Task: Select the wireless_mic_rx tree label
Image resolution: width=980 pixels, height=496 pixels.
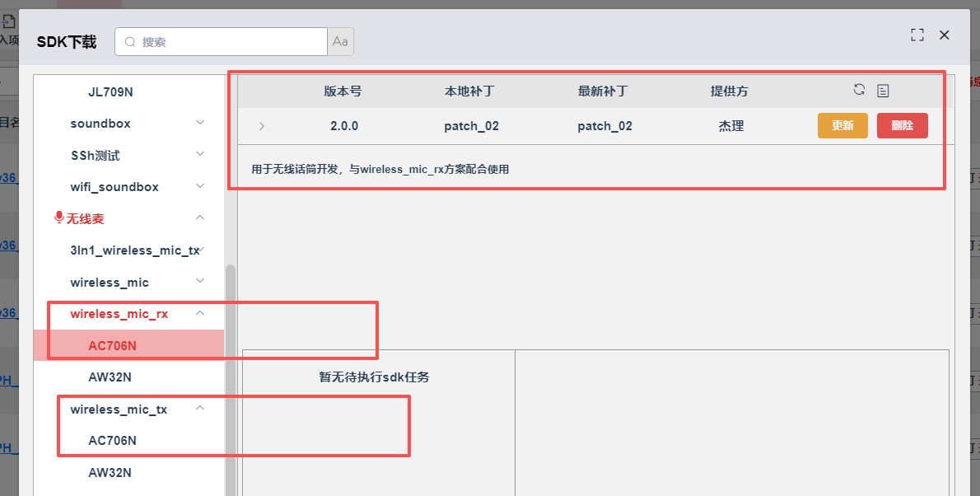Action: 119,314
